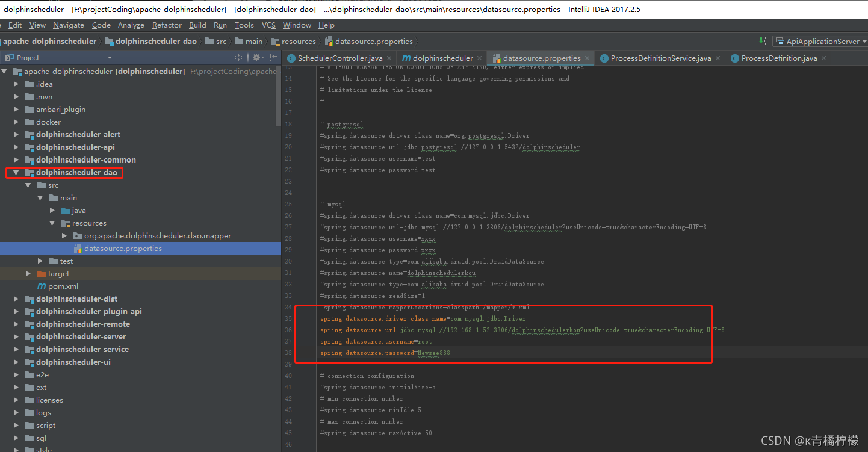
Task: Open the Run menu
Action: (x=220, y=25)
